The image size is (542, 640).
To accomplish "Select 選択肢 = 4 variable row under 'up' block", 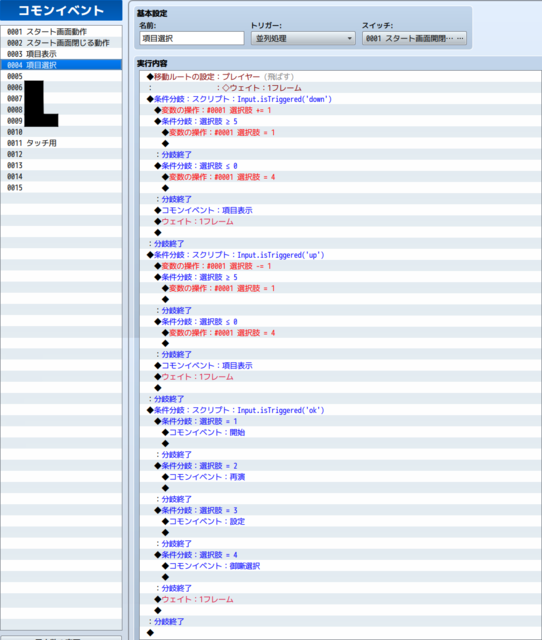I will (340, 333).
